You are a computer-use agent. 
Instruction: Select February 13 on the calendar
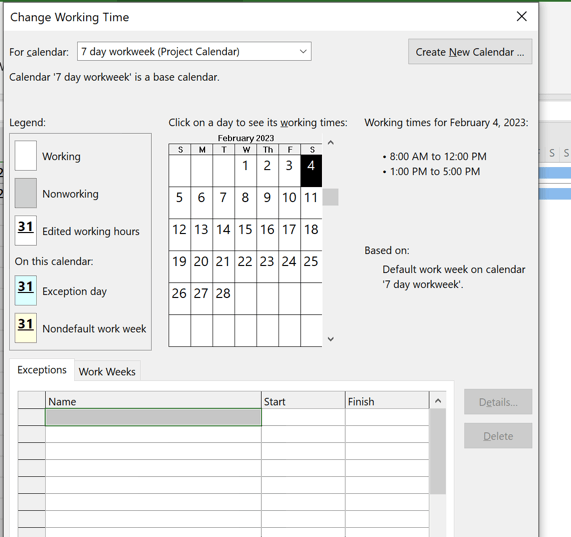tap(201, 234)
